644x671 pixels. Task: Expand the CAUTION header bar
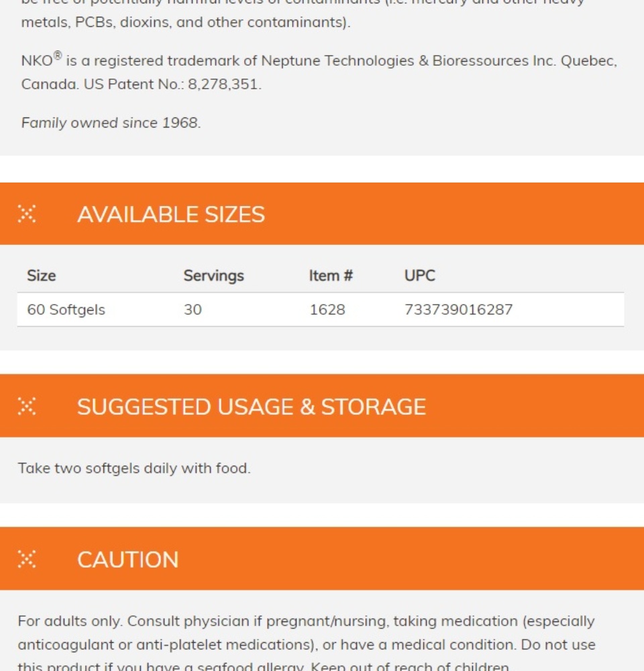322,558
